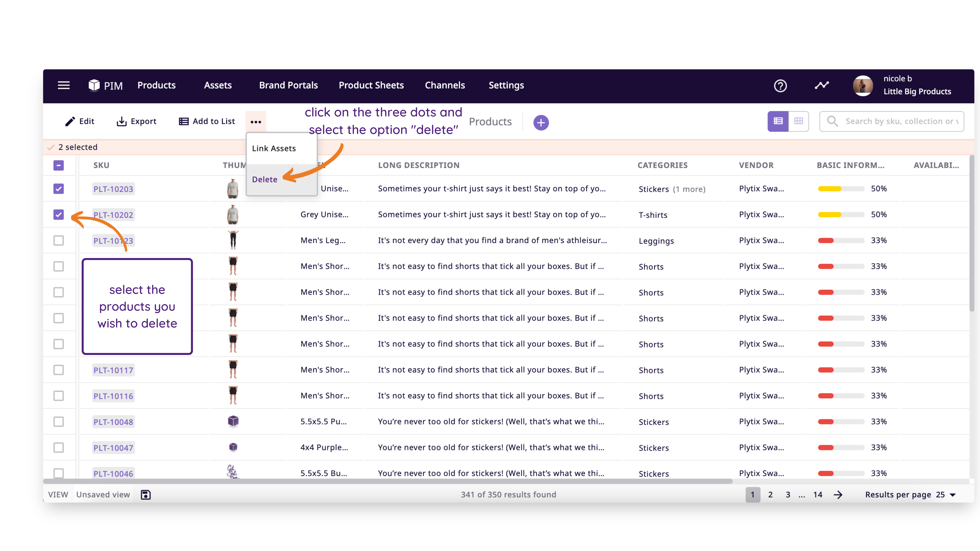980x551 pixels.
Task: Switch to grid view
Action: tap(798, 121)
